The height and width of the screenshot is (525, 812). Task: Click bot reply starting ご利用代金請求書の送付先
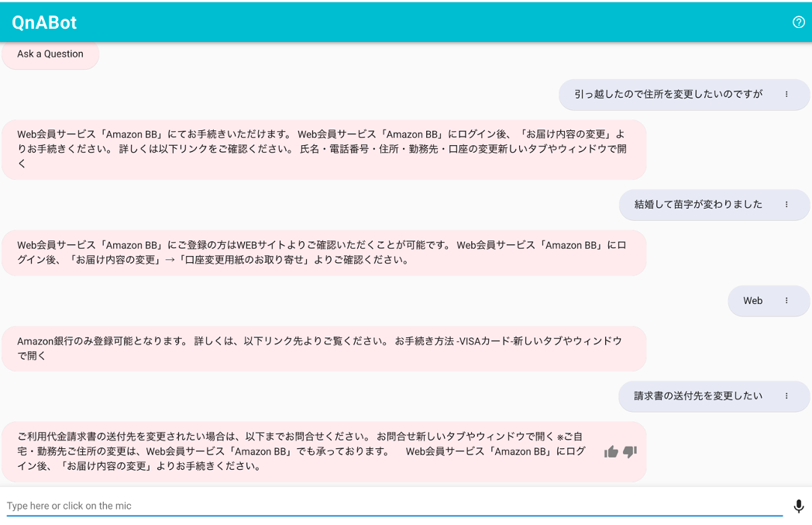tap(324, 452)
